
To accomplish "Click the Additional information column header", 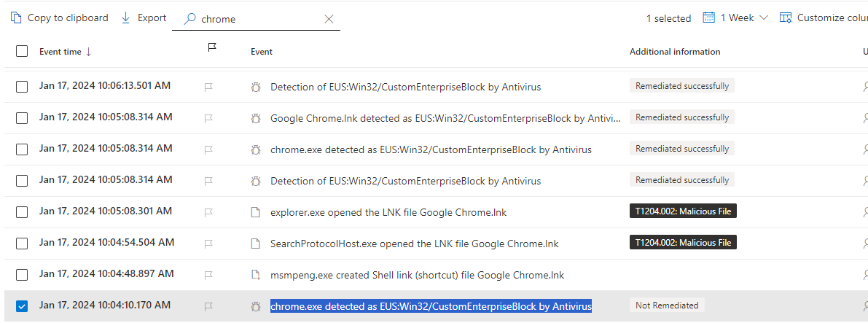I will point(675,52).
